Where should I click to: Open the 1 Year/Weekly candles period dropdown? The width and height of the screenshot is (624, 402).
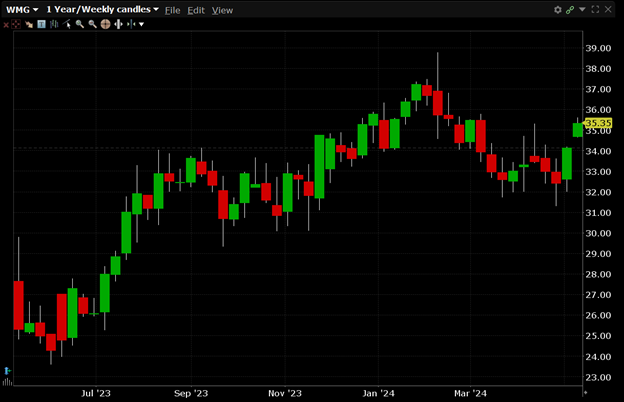[x=102, y=10]
